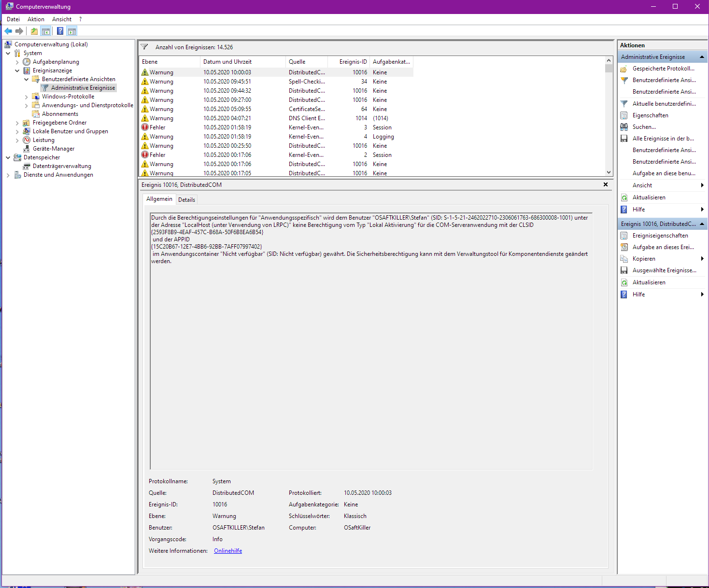
Task: Click the Aufgabe an dieses Ereignis icon
Action: pos(624,247)
